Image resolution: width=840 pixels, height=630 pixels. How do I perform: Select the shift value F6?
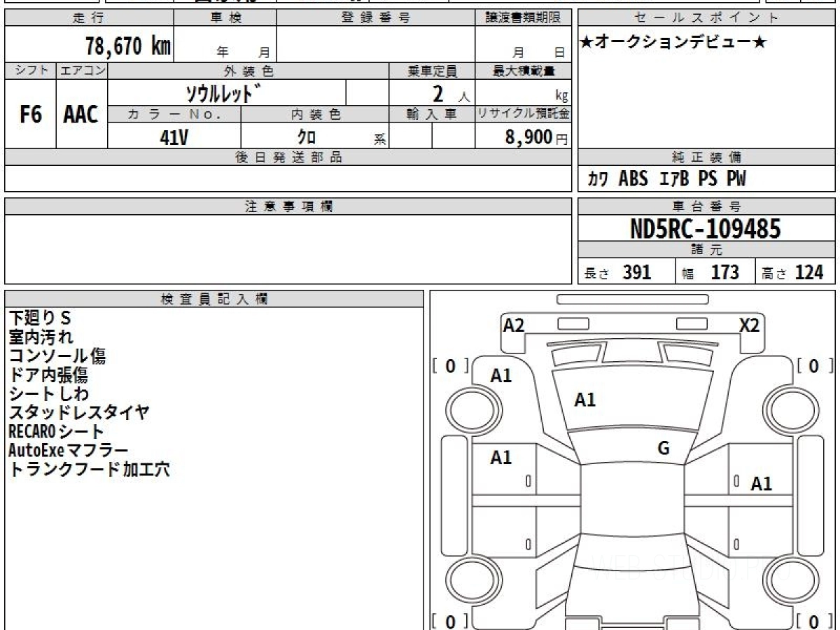point(31,114)
